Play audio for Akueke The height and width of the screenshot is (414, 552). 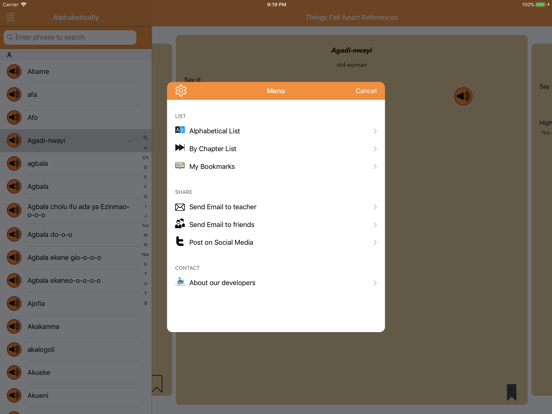pos(14,372)
